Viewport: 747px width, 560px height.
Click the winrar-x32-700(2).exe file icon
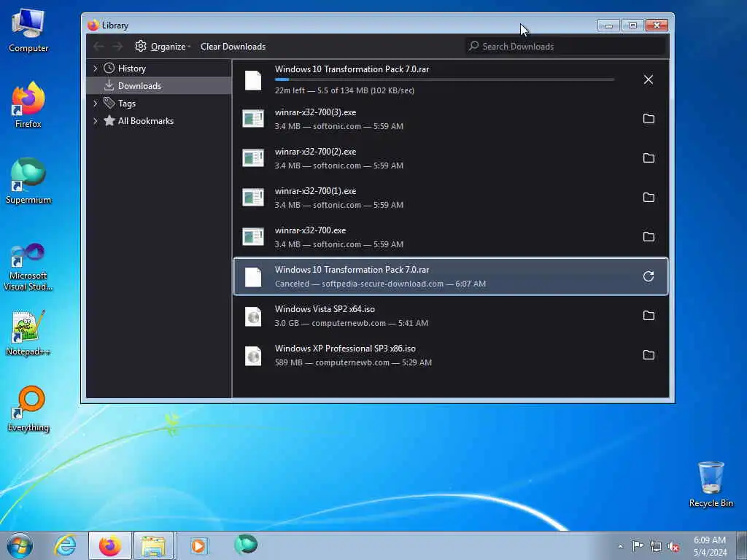(x=253, y=158)
